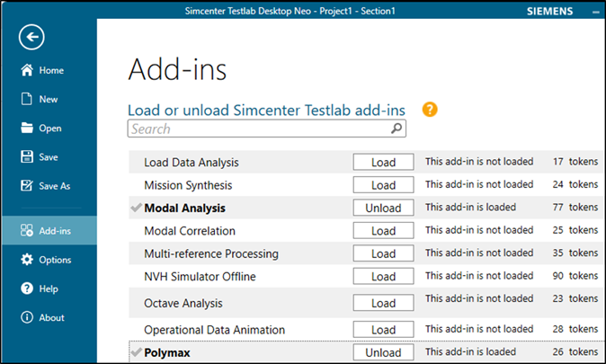Click the back arrow icon

(31, 37)
